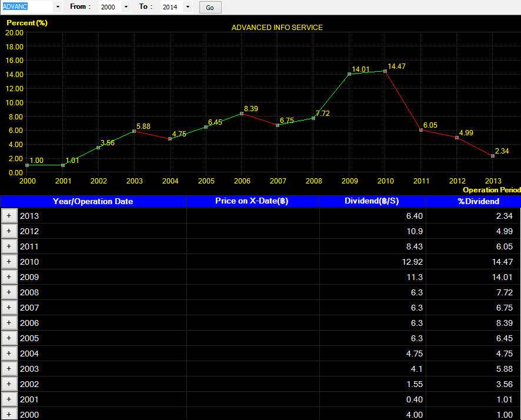
Task: Click the 1.00 data point for 2000
Action: (27, 165)
